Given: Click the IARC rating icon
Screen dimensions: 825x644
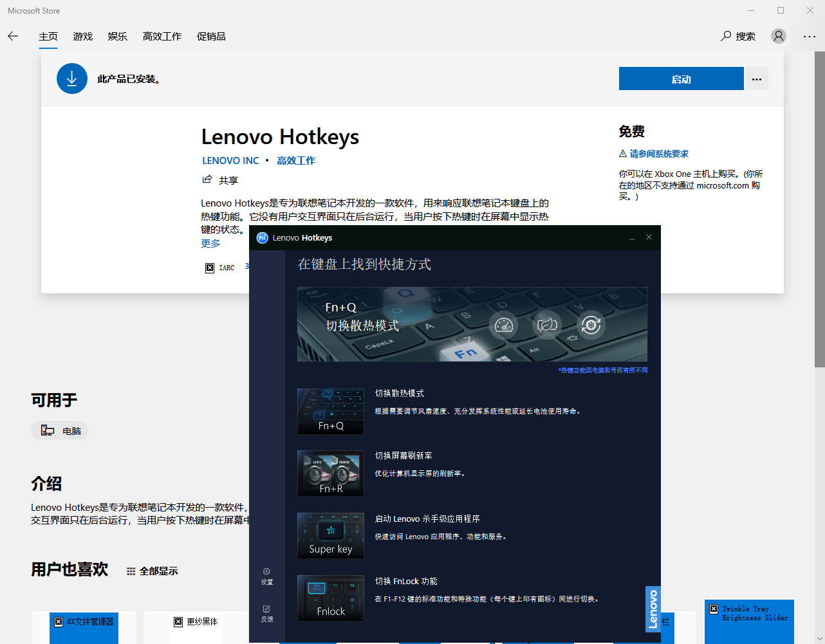Looking at the screenshot, I should [x=210, y=268].
